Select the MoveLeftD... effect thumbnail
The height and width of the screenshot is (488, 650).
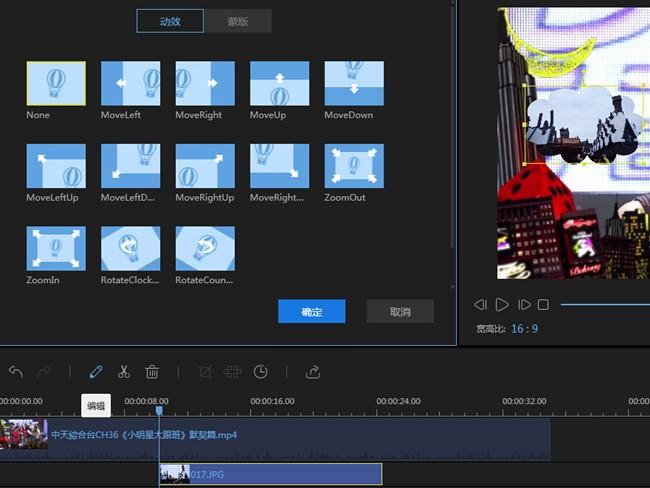131,166
